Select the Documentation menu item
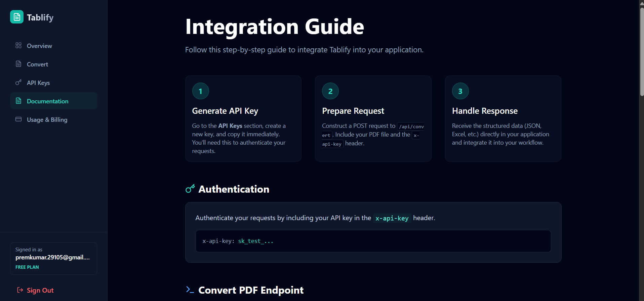The height and width of the screenshot is (301, 644). pyautogui.click(x=54, y=101)
